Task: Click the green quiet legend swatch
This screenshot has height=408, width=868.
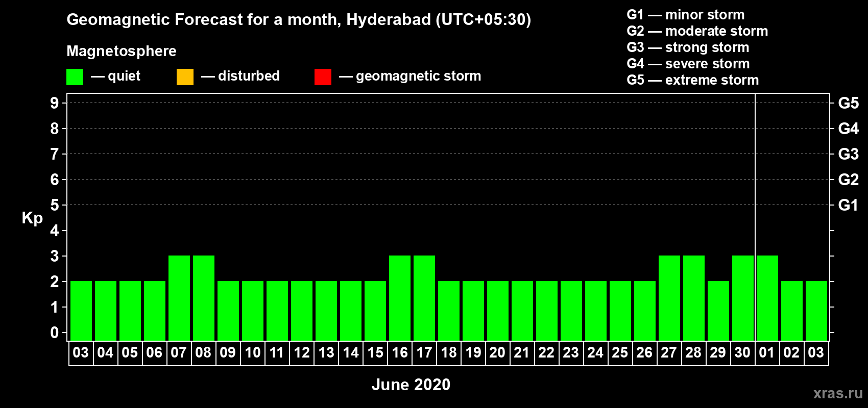Action: [75, 77]
